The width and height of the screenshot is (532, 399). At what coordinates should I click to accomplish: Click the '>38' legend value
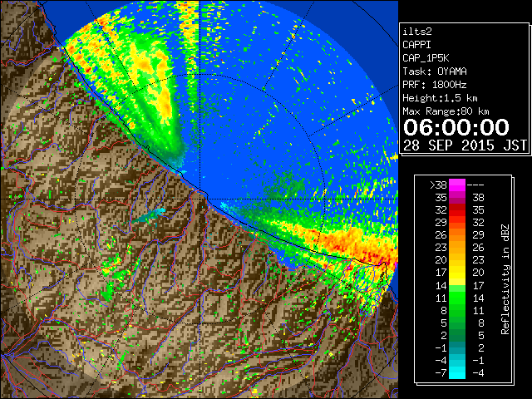pyautogui.click(x=438, y=185)
